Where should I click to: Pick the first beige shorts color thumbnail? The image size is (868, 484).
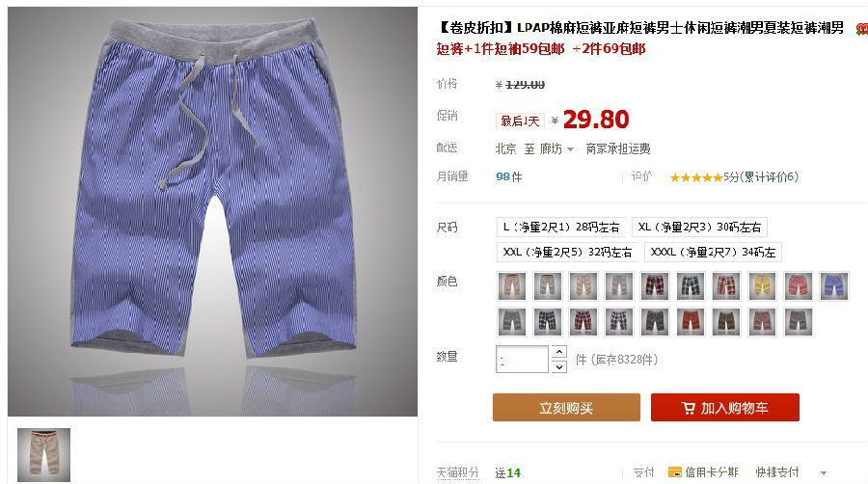pyautogui.click(x=511, y=286)
